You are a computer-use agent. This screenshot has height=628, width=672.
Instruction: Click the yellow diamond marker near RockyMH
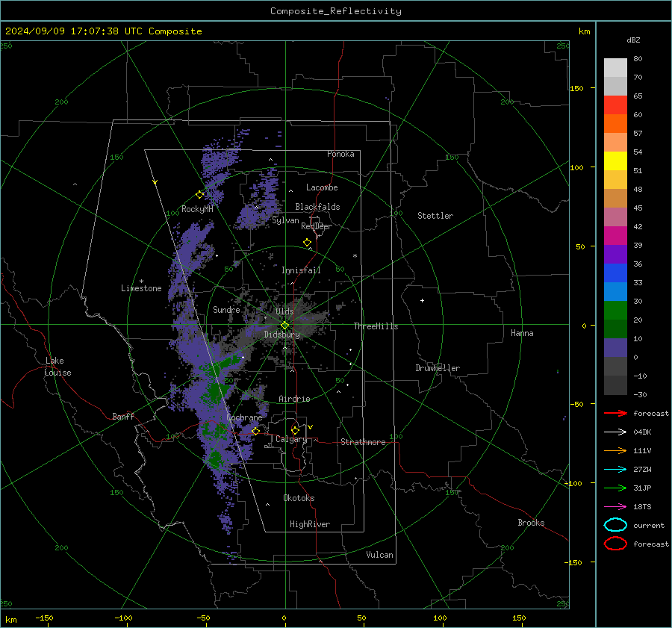coord(199,195)
